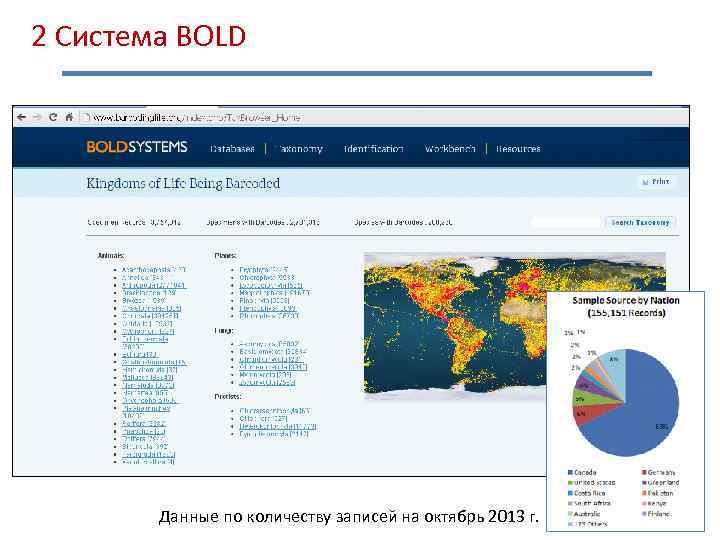The image size is (720, 540).
Task: Reload the page with the refresh icon
Action: pyautogui.click(x=53, y=117)
